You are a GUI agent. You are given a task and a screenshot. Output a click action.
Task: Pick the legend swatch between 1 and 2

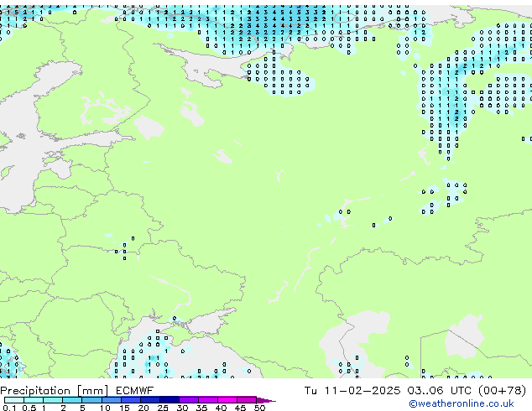tap(55, 400)
